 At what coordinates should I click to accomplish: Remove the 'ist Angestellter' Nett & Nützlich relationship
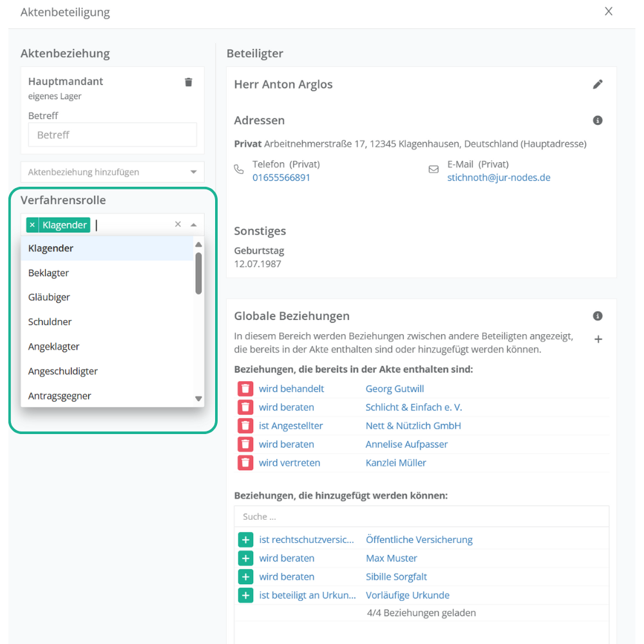tap(245, 426)
